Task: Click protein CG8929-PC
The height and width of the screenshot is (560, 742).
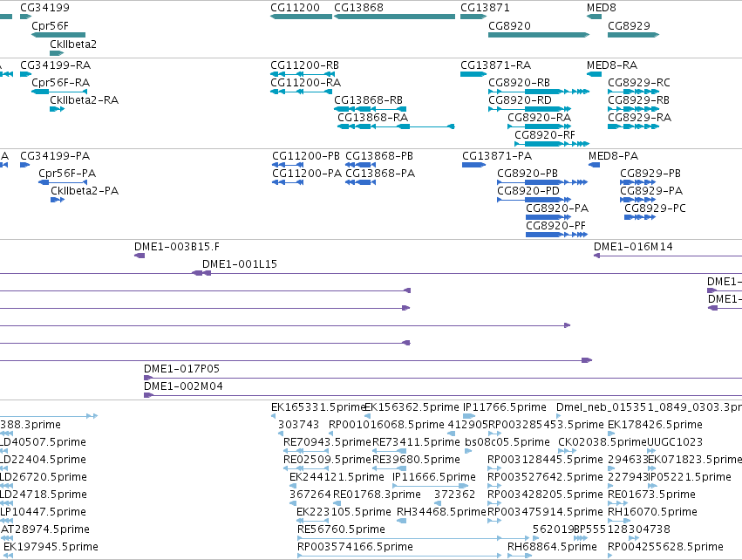Action: tap(655, 208)
